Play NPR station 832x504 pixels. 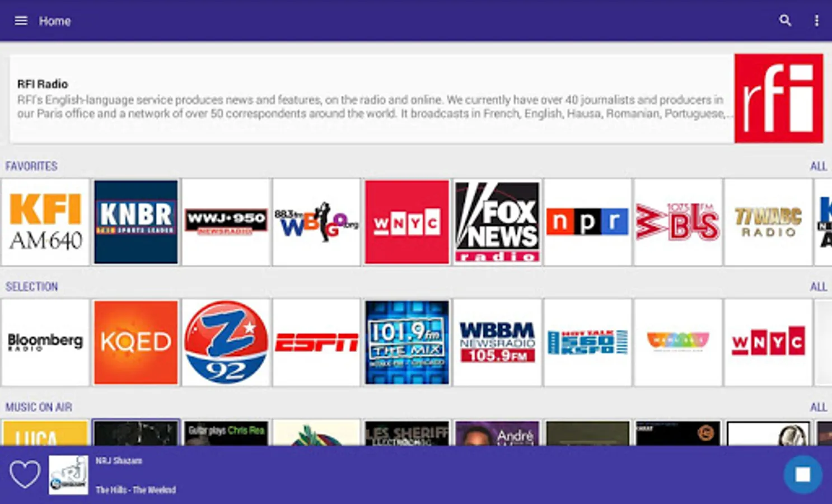tap(587, 222)
